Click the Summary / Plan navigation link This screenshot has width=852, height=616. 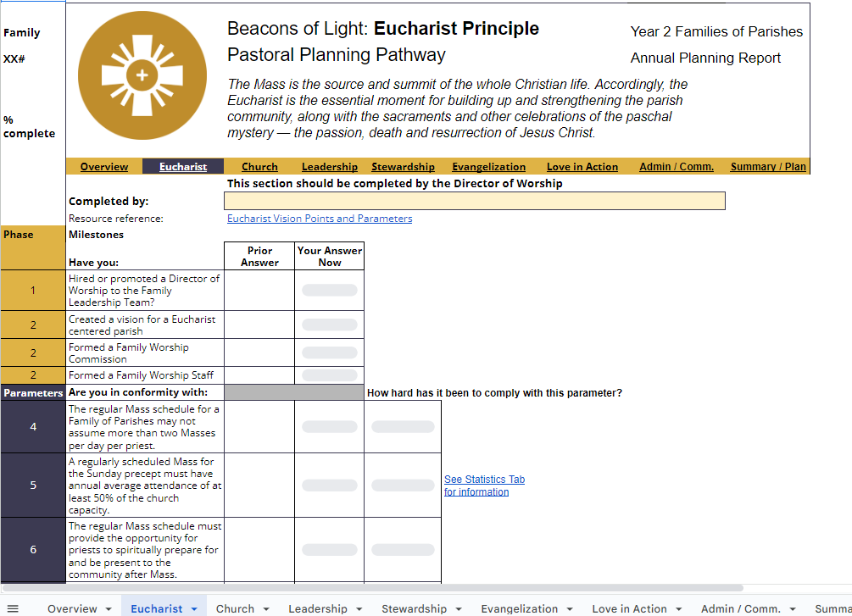pyautogui.click(x=768, y=167)
